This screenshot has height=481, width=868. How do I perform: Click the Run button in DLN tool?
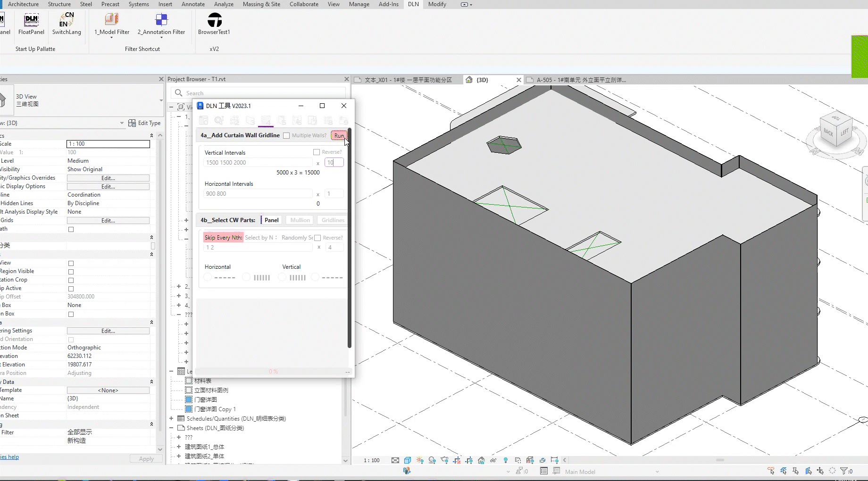coord(339,136)
